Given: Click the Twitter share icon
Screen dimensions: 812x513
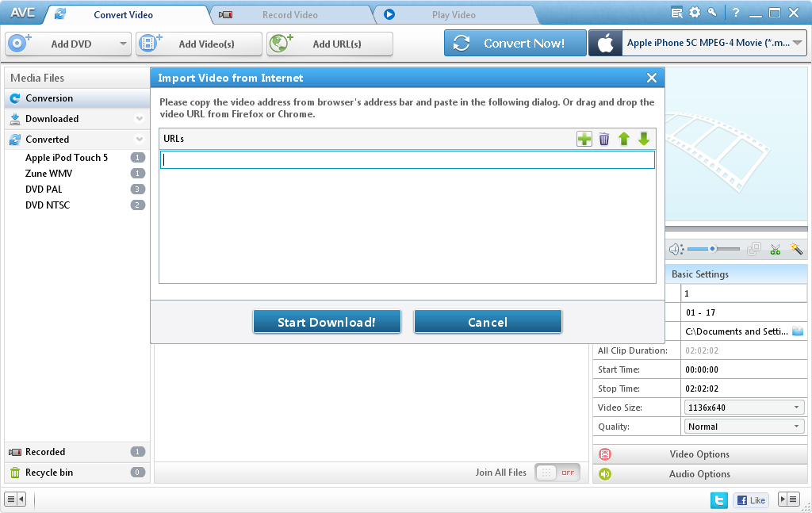Looking at the screenshot, I should point(719,500).
